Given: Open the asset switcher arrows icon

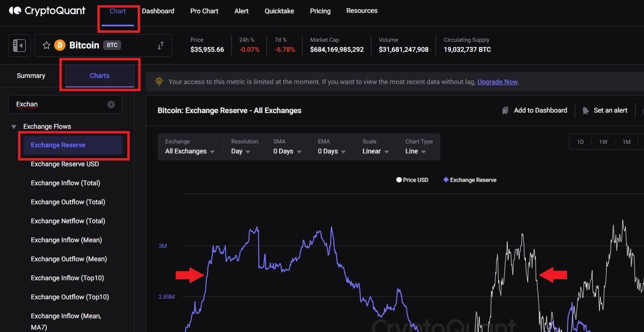Looking at the screenshot, I should coord(161,45).
